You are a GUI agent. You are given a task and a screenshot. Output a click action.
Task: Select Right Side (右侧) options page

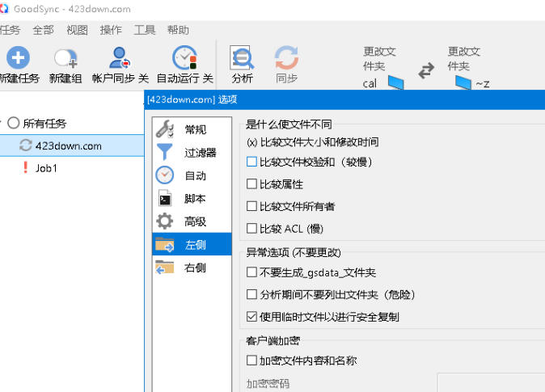point(192,268)
